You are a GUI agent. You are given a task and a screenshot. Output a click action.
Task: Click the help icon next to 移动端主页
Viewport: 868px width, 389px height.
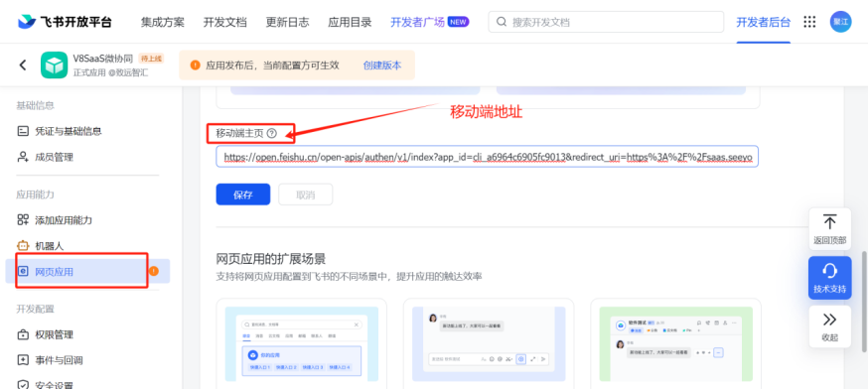[x=271, y=133]
